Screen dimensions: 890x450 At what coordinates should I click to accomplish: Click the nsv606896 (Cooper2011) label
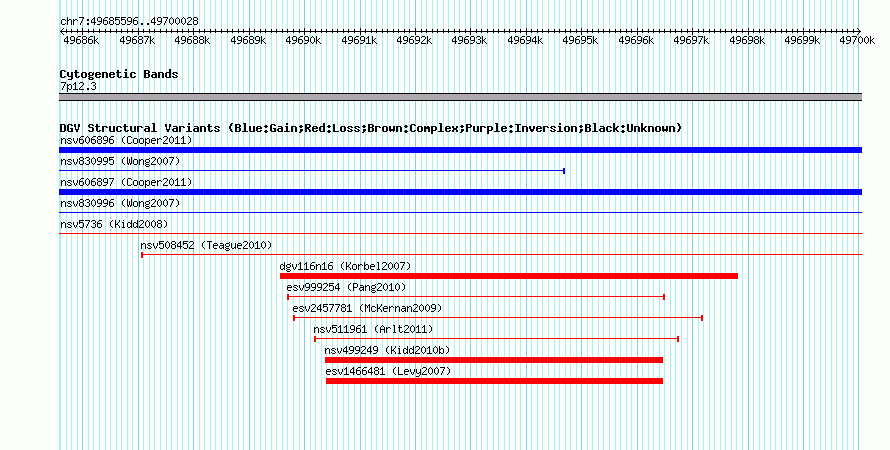click(126, 140)
